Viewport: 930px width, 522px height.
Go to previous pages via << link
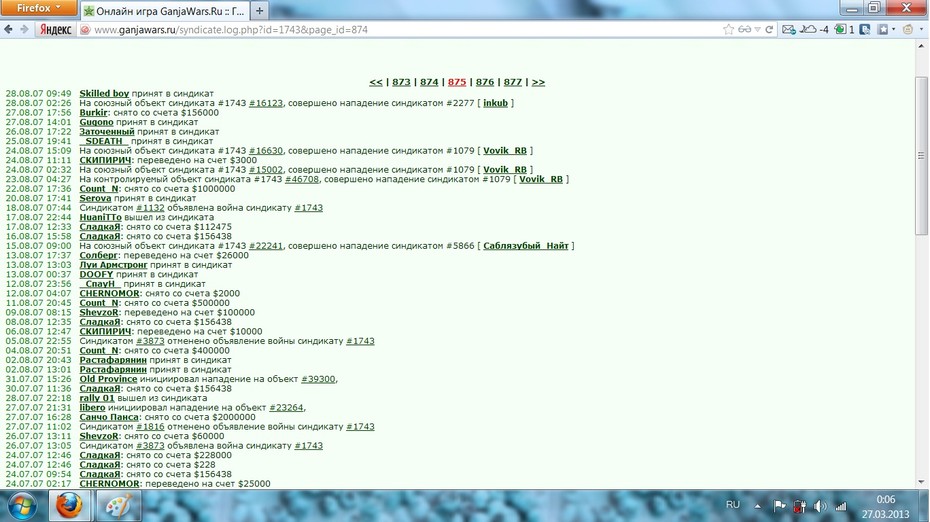375,82
